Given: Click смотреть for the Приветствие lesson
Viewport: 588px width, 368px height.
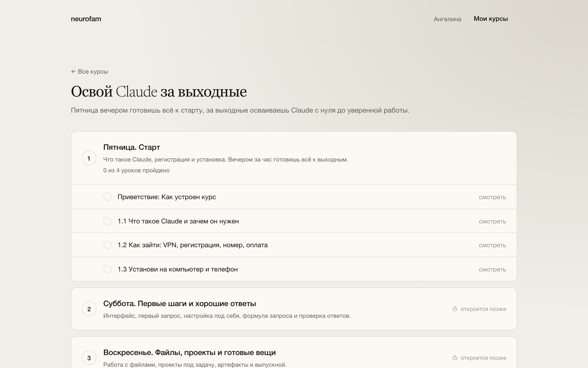Looking at the screenshot, I should 492,197.
